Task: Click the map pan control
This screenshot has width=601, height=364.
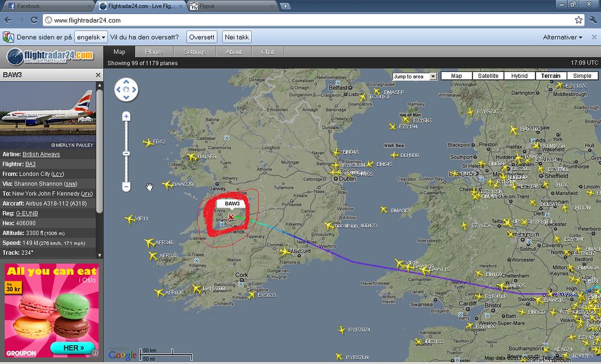Action: point(126,90)
